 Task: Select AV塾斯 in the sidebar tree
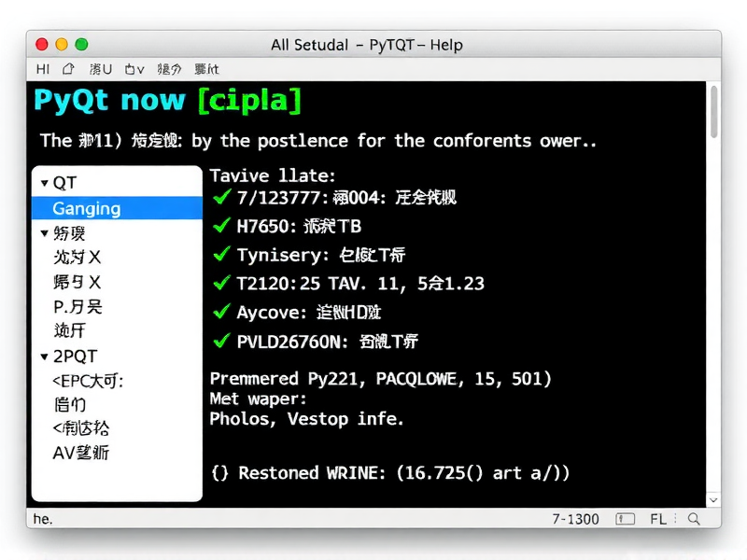[80, 452]
